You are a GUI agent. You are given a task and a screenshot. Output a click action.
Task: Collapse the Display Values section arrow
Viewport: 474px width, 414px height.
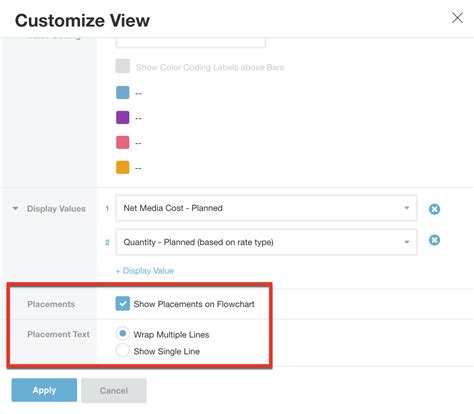pos(15,209)
